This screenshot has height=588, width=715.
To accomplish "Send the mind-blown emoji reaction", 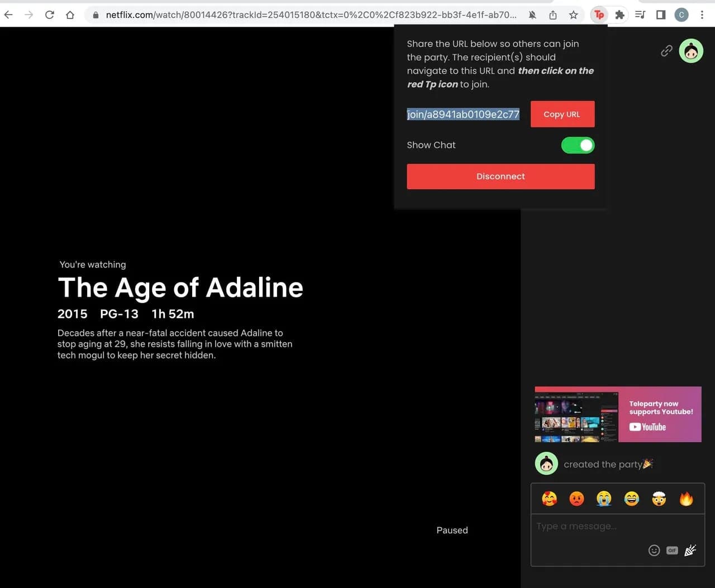I will pyautogui.click(x=659, y=498).
